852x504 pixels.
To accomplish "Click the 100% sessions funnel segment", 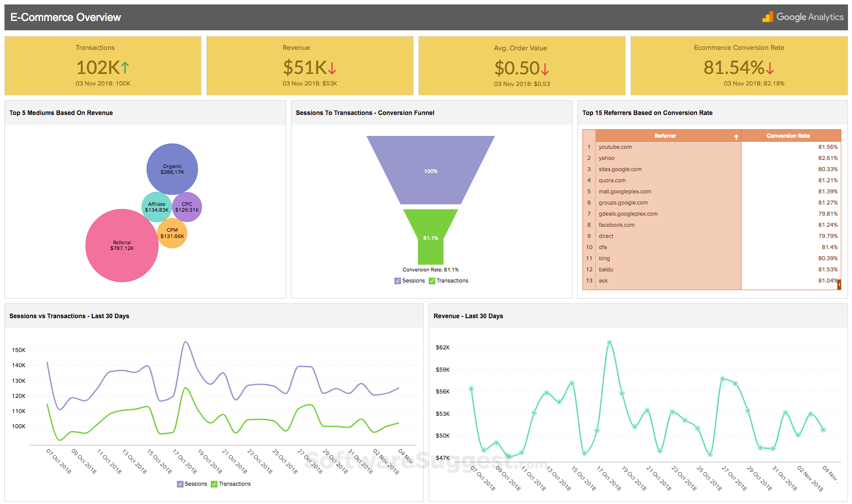I will tap(430, 171).
